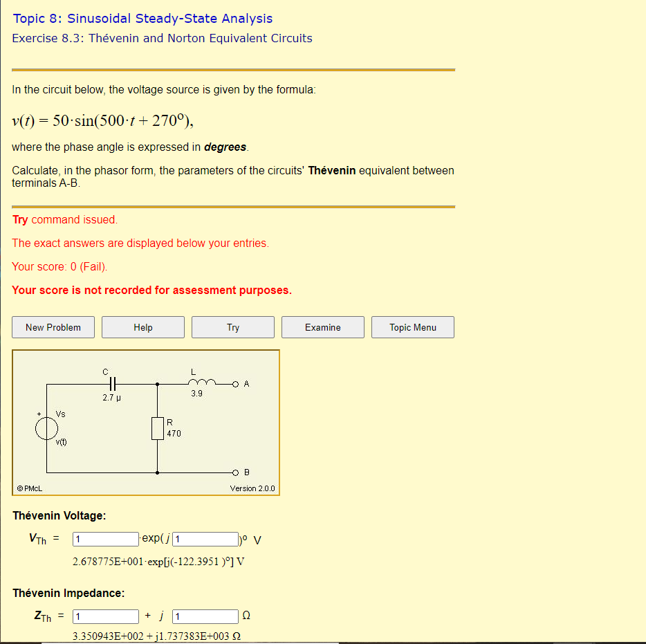The height and width of the screenshot is (644, 646).
Task: Submit answers using the Try button
Action: click(x=232, y=326)
